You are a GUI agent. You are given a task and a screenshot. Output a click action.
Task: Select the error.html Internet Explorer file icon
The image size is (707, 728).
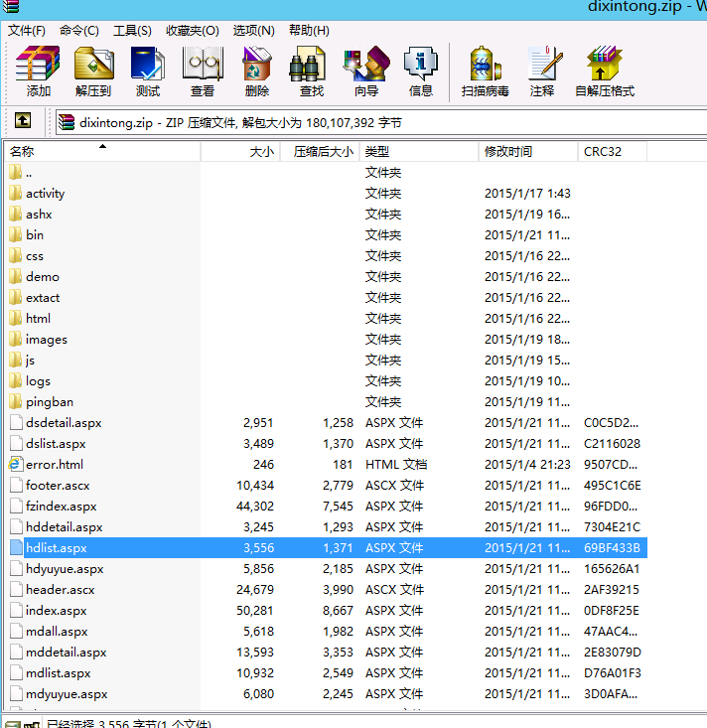coord(15,464)
